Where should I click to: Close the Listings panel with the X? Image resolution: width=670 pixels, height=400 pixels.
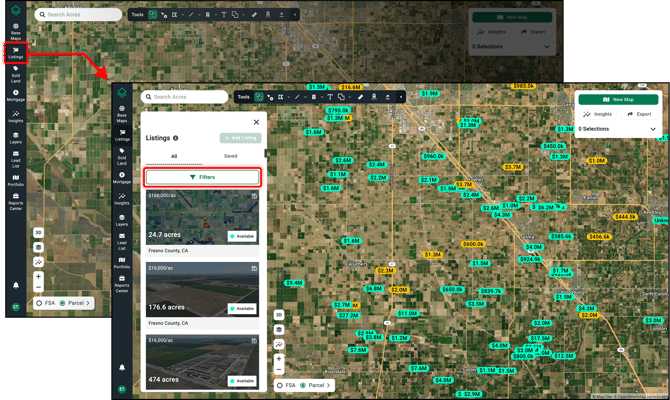click(256, 122)
